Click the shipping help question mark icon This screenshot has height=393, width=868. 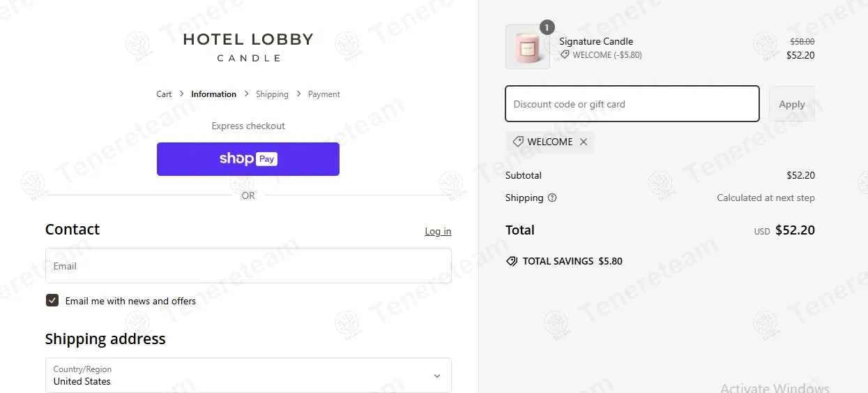tap(552, 198)
